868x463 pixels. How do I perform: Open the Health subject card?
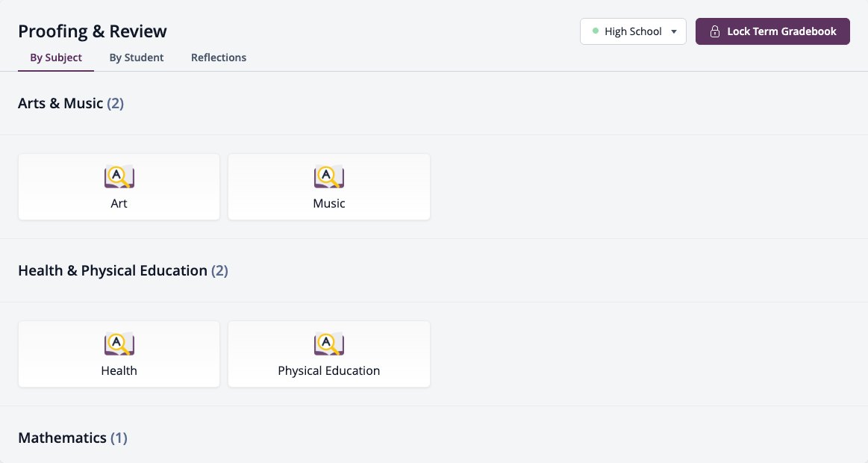point(119,355)
